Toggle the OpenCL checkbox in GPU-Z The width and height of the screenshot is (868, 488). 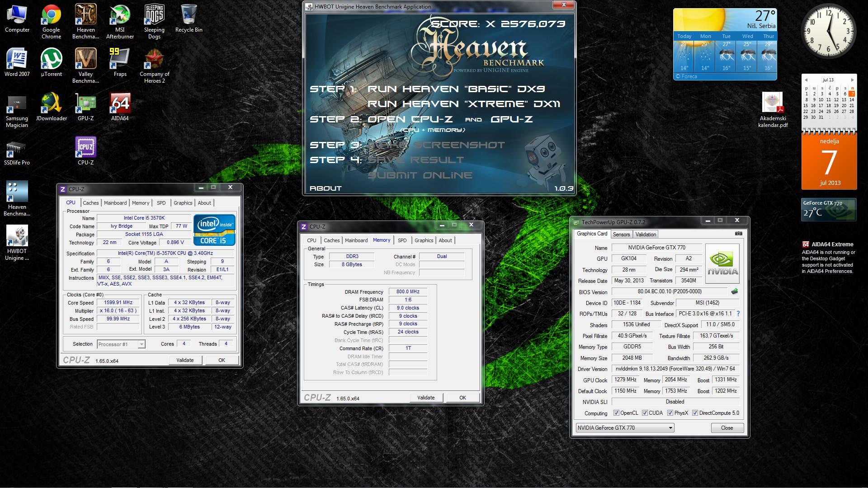pyautogui.click(x=616, y=413)
